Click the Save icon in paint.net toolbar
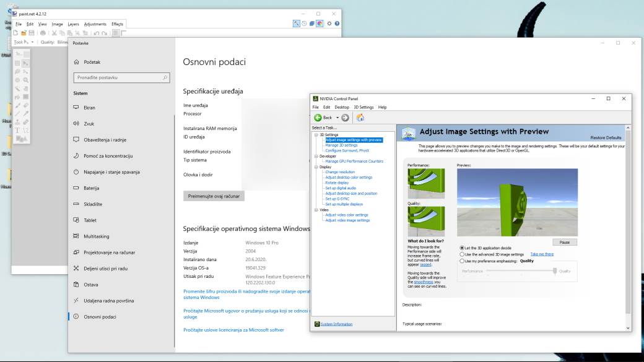This screenshot has height=362, width=644. (31, 32)
